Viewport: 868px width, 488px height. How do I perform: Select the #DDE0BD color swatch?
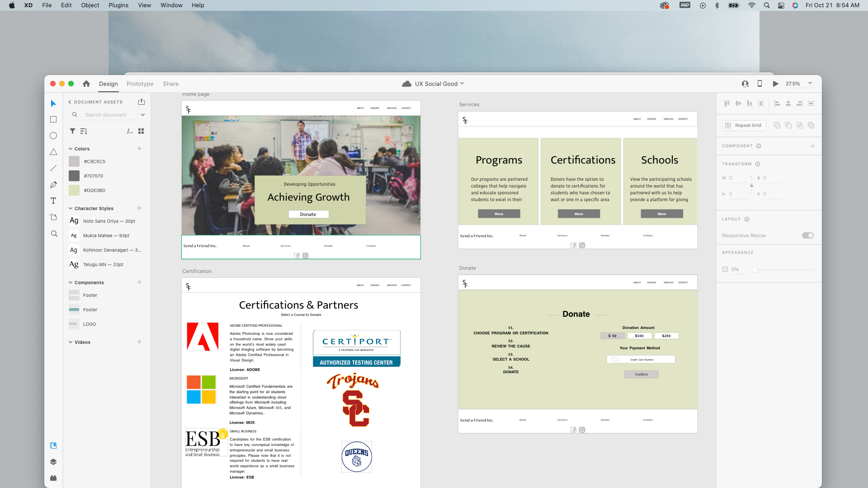(x=74, y=190)
